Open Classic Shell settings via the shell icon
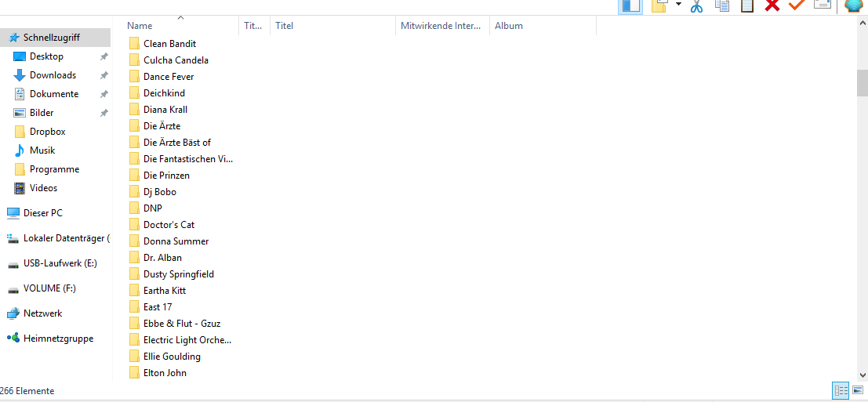 (x=854, y=5)
